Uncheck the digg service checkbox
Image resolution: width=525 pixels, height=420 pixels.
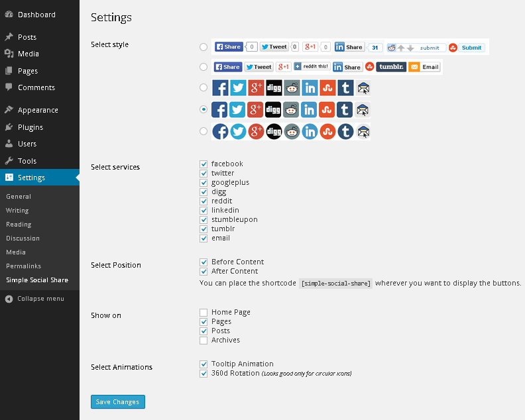[204, 191]
